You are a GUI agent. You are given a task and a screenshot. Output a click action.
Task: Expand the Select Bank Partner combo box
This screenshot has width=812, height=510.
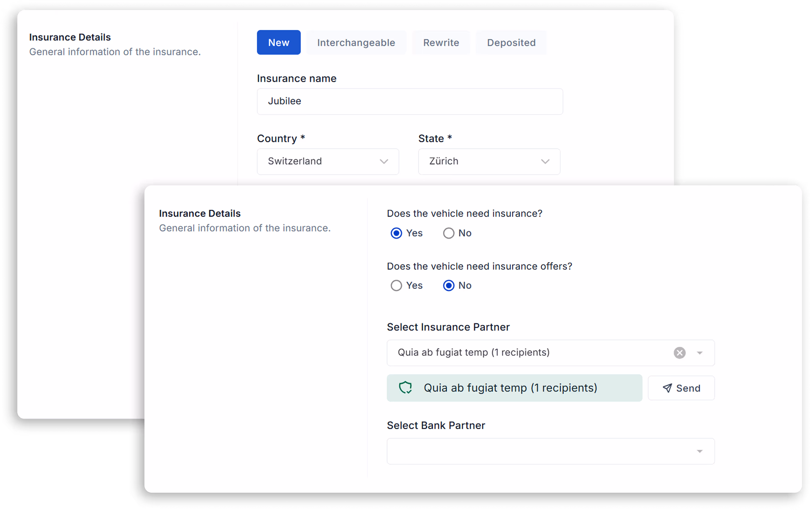pos(540,451)
